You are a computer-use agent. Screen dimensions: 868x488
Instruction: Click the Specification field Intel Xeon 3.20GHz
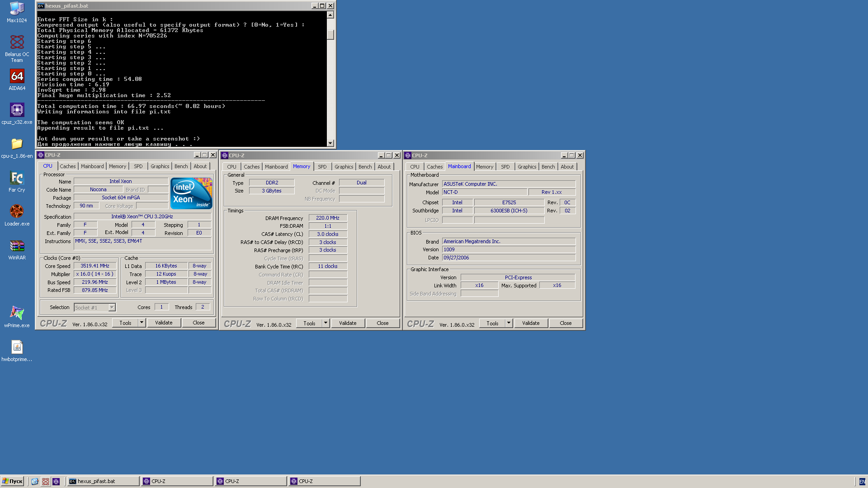[142, 216]
